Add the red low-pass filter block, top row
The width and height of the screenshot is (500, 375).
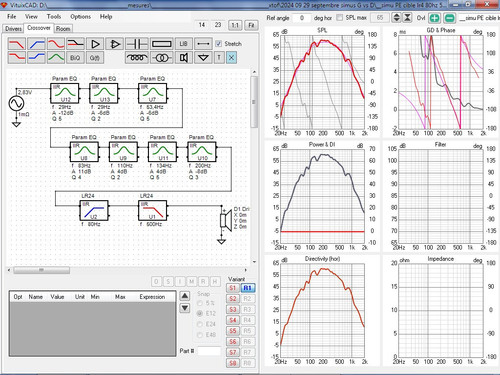pos(17,44)
